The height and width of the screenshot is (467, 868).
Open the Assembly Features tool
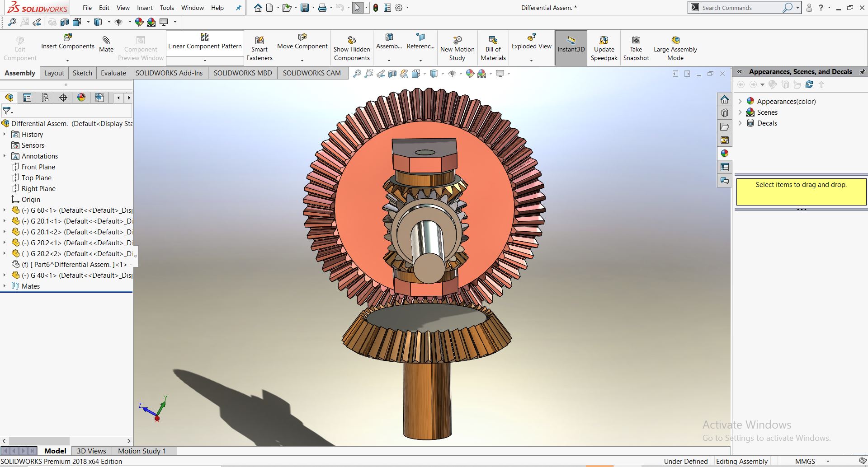(389, 42)
